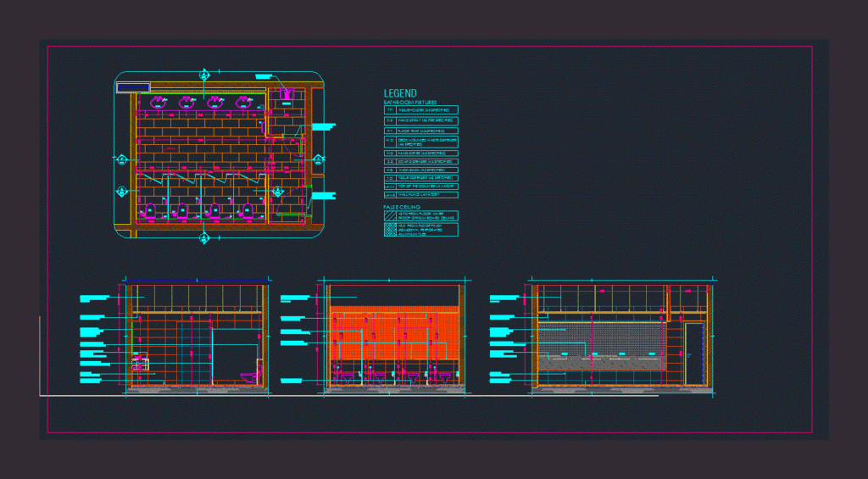868x479 pixels.
Task: Select the door in right elevation
Action: click(694, 354)
